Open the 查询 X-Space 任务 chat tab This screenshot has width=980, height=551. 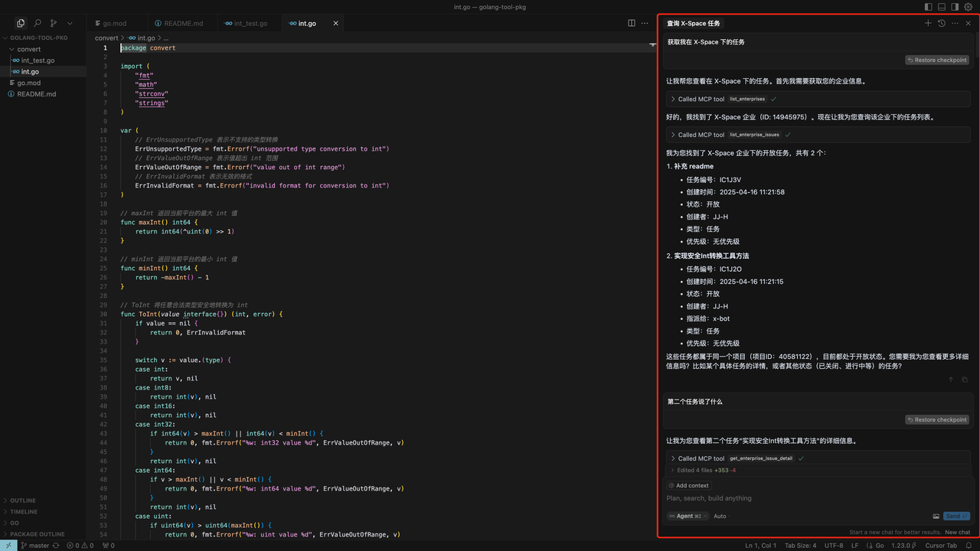[694, 24]
